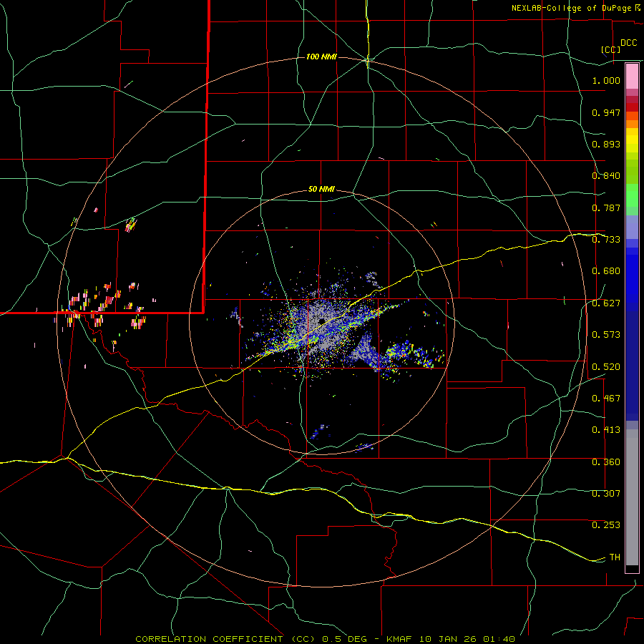Click the 0.680 color scale label
The height and width of the screenshot is (644, 644).
(606, 271)
